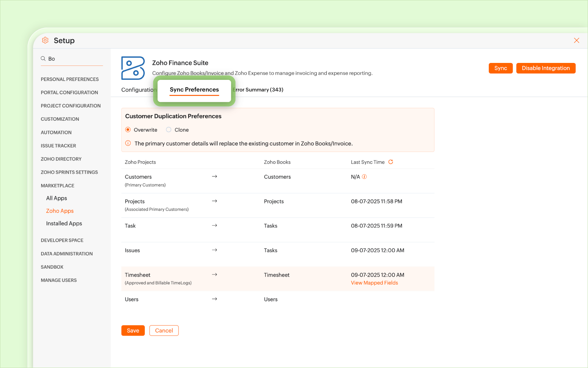Click the "Customer Duplication Preferences" heading
The width and height of the screenshot is (588, 368).
173,116
